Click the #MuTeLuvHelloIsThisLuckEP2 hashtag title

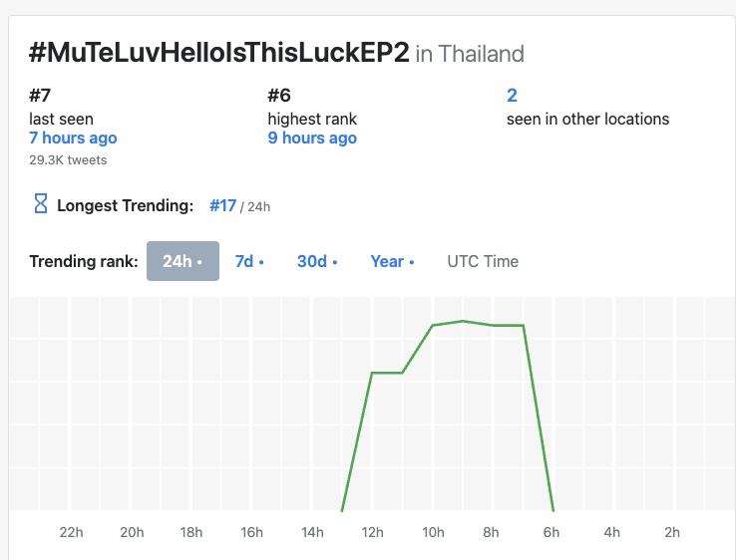[x=219, y=53]
